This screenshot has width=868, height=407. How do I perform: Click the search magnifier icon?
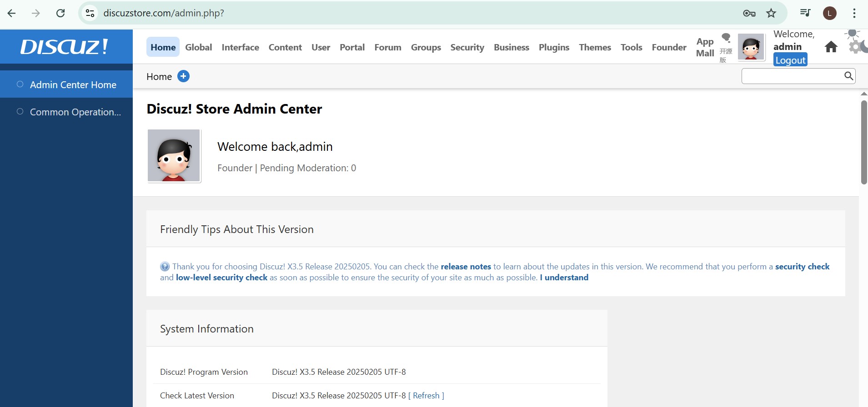coord(848,76)
